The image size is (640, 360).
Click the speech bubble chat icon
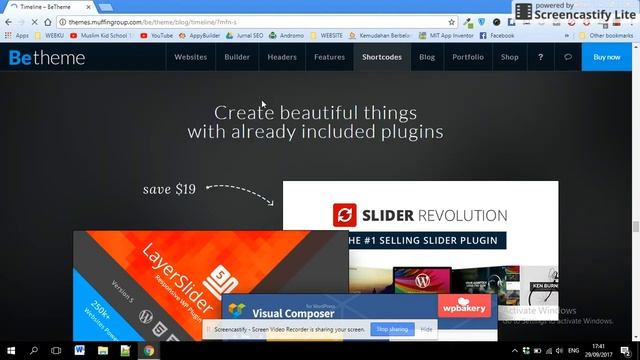pyautogui.click(x=568, y=57)
